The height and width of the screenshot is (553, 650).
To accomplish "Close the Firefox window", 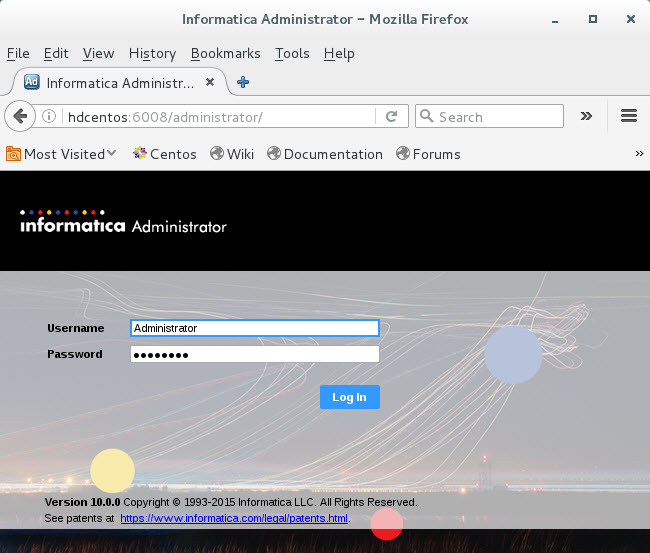I will [631, 19].
